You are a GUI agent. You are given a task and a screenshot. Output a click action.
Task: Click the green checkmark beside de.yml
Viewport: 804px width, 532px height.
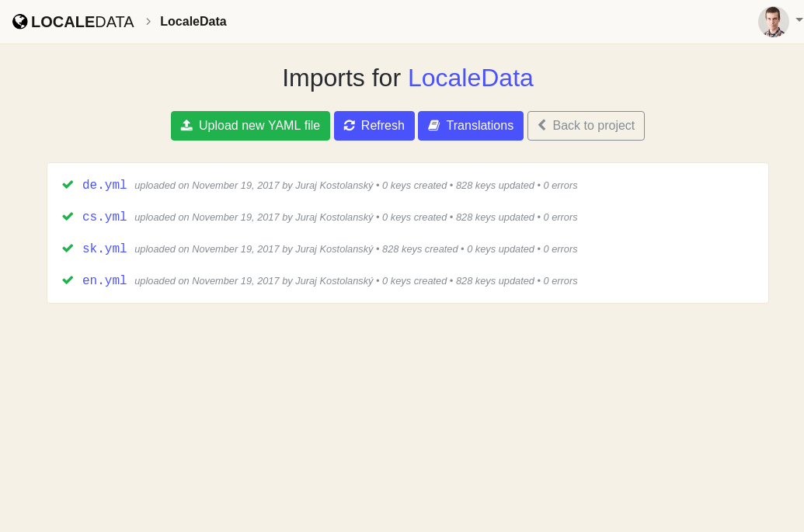coord(68,185)
